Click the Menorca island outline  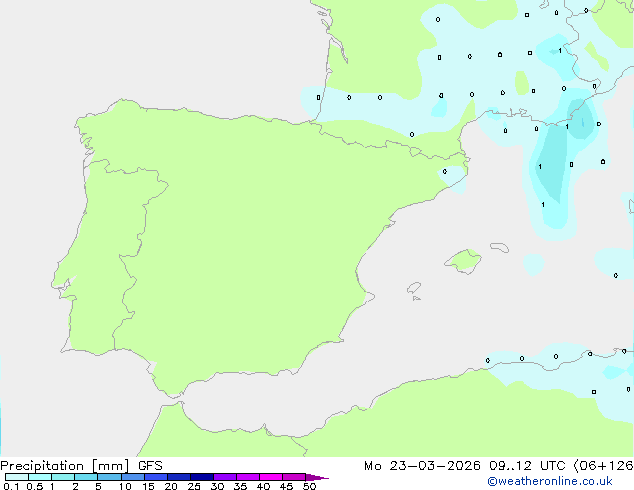click(x=499, y=247)
